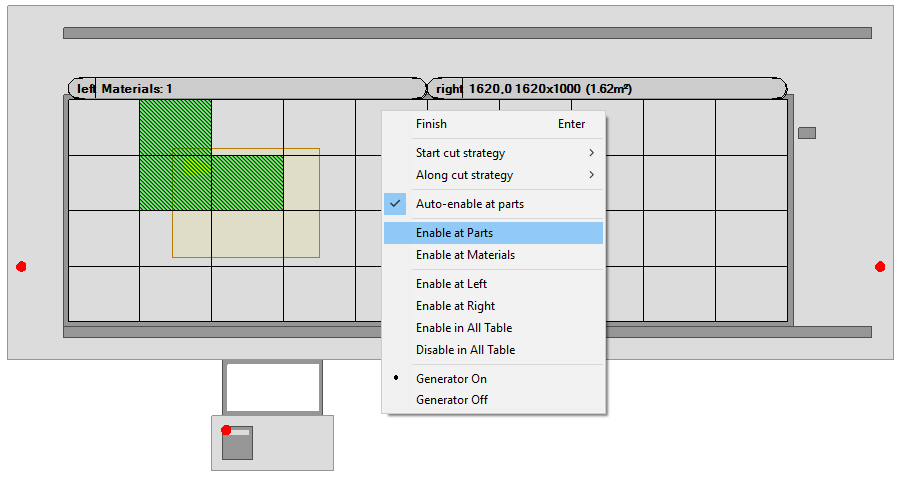This screenshot has width=898, height=479.
Task: Open the Along cut strategy submenu
Action: coord(493,175)
